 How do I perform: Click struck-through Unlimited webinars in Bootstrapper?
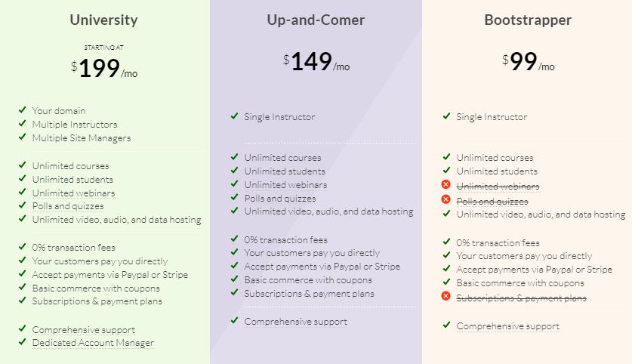point(498,186)
